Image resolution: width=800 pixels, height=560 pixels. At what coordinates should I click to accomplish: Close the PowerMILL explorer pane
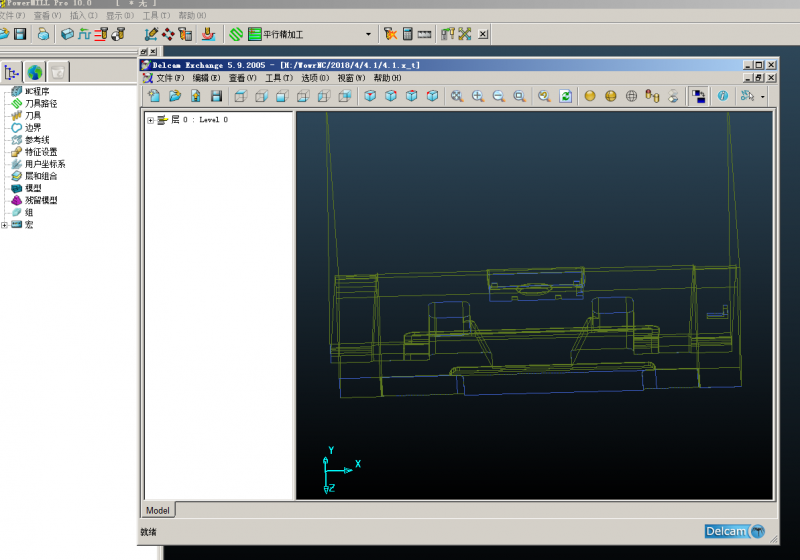pos(153,52)
